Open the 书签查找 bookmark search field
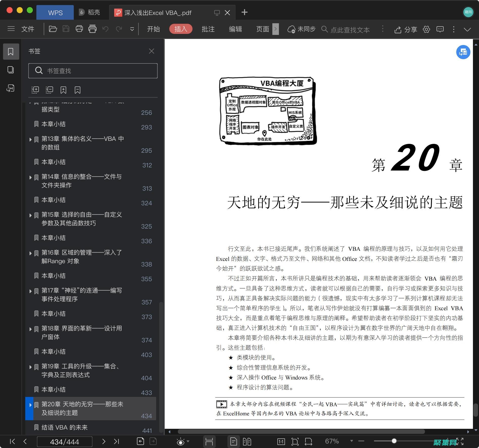This screenshot has width=479, height=448. (x=93, y=71)
